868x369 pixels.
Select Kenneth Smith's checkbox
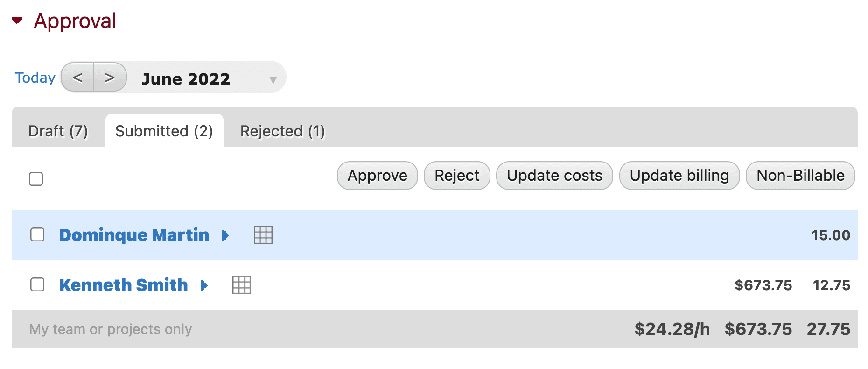[x=37, y=284]
